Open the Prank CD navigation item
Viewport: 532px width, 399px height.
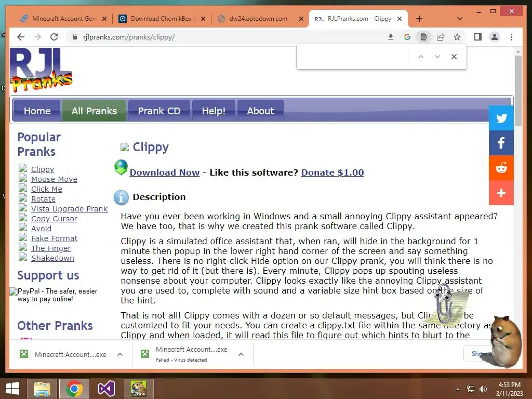click(x=159, y=111)
